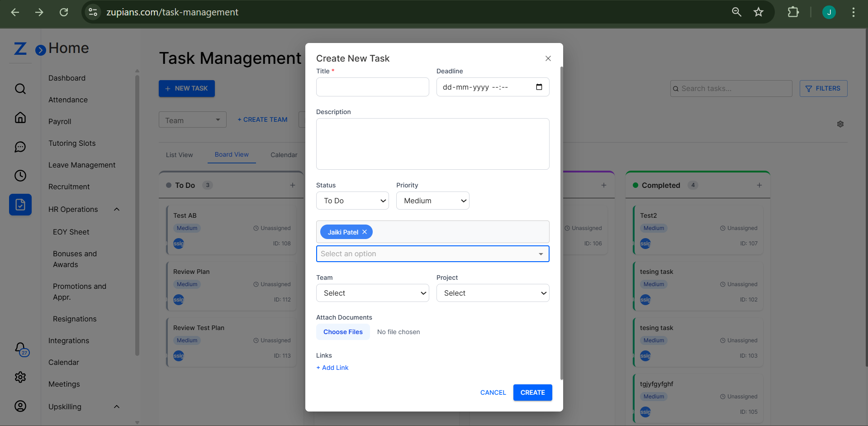This screenshot has height=426, width=868.
Task: Click the settings gear above the task board
Action: tap(840, 124)
